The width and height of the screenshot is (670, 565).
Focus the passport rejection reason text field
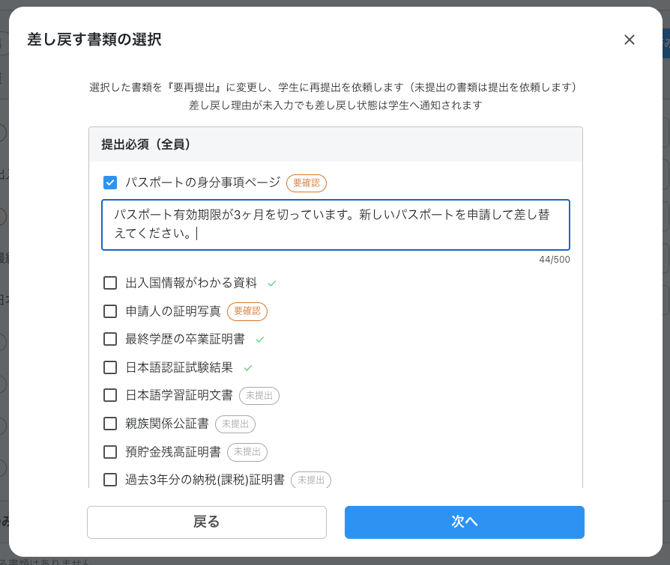coord(335,224)
